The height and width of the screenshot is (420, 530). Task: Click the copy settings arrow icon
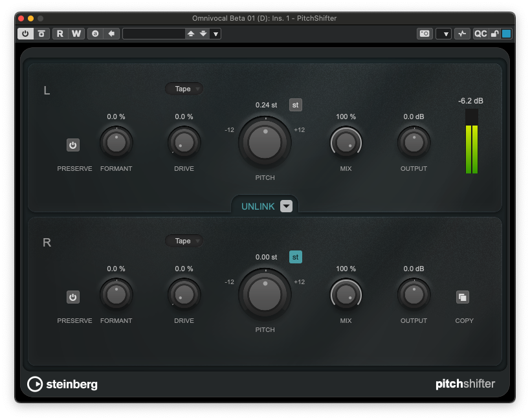[111, 34]
